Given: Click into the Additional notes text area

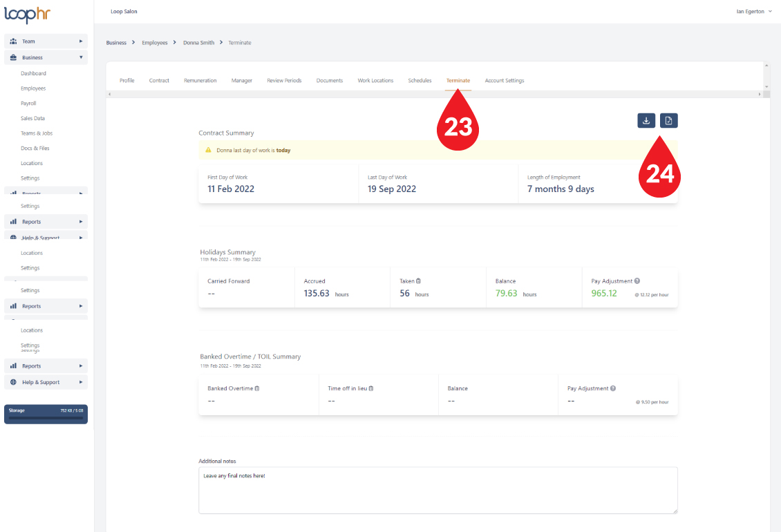Looking at the screenshot, I should 437,490.
